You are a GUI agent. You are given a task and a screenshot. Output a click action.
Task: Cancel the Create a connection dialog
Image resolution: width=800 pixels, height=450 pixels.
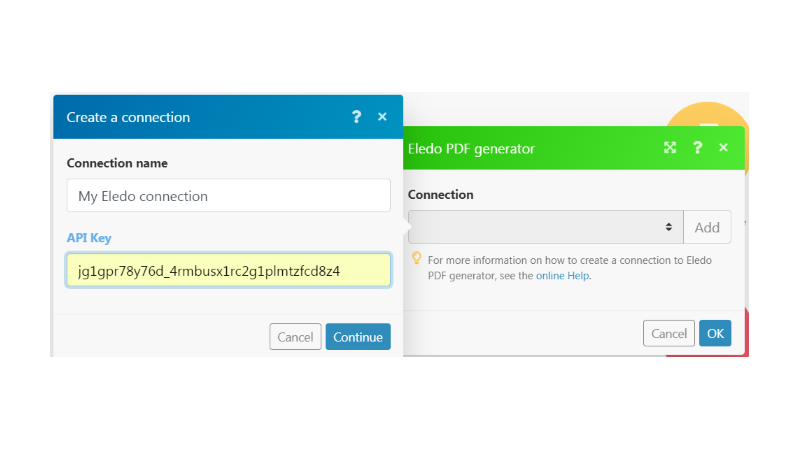pyautogui.click(x=295, y=337)
